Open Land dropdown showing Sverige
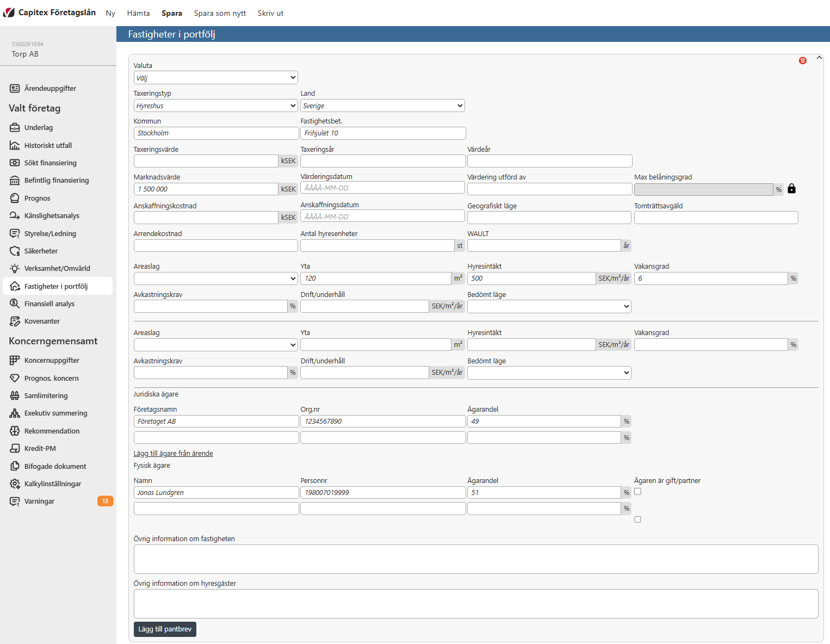 click(382, 106)
